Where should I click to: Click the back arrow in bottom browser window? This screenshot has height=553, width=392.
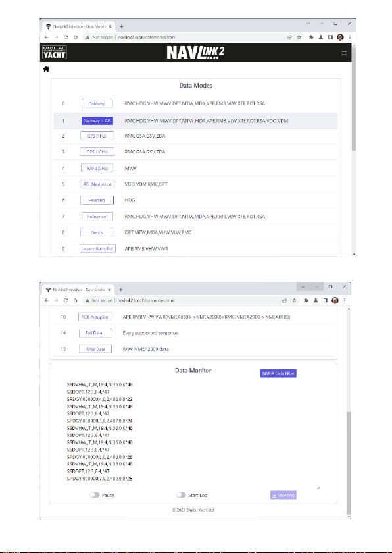[x=46, y=300]
